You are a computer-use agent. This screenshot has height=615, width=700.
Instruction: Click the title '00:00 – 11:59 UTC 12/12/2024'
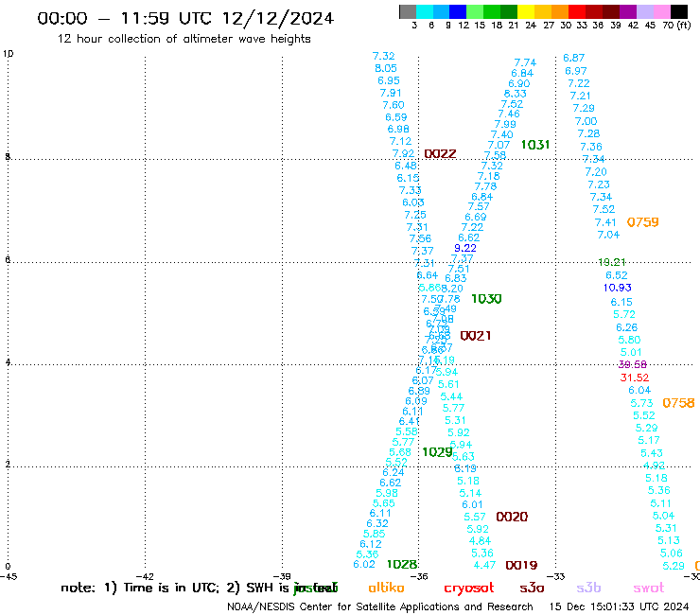[x=185, y=18]
